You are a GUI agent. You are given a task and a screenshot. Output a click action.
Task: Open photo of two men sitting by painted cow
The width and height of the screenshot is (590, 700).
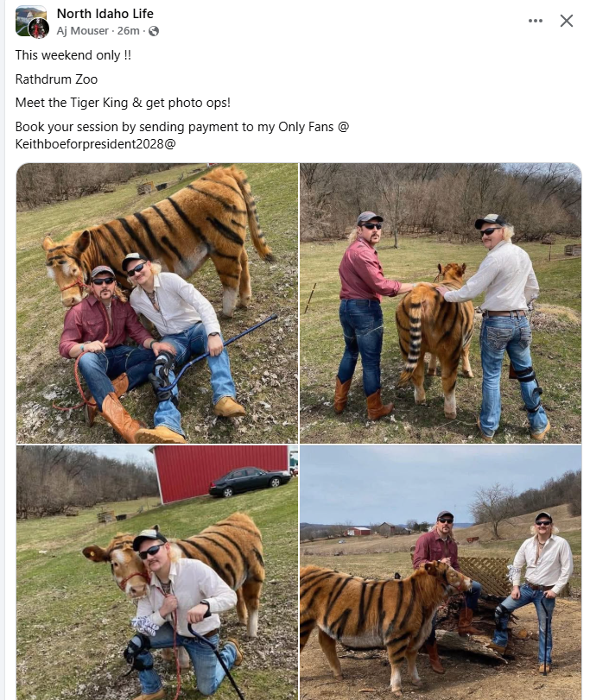157,303
